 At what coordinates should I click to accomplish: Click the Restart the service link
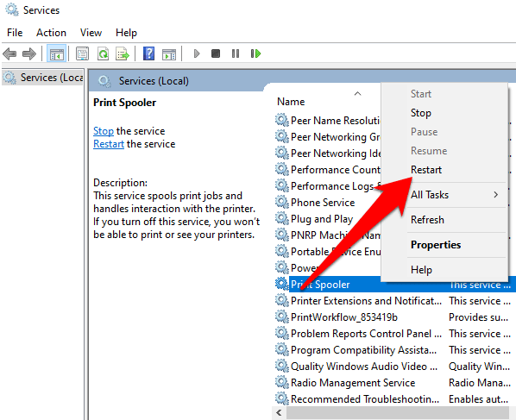pos(109,144)
